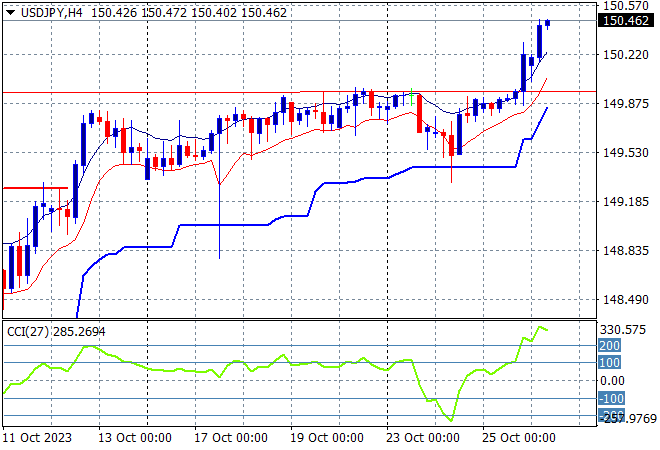Viewport: 660px width, 450px height.
Task: Select the CCI 200 level label
Action: coord(609,346)
